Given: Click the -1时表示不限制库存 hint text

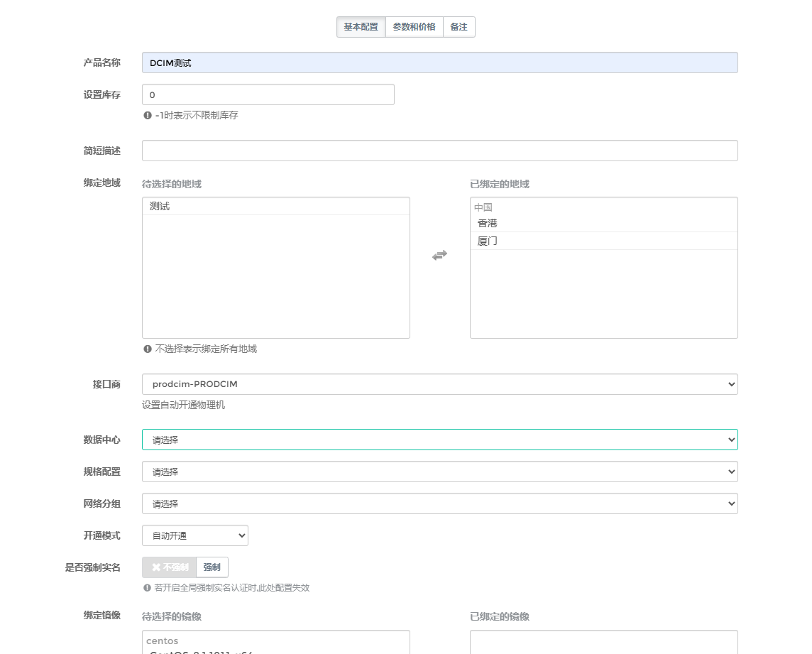Looking at the screenshot, I should point(197,116).
